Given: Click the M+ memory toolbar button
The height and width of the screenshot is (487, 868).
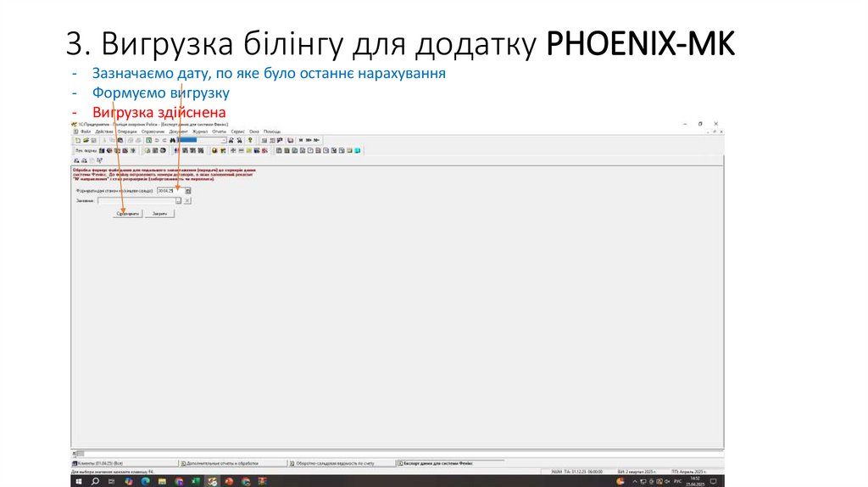Looking at the screenshot, I should [309, 140].
